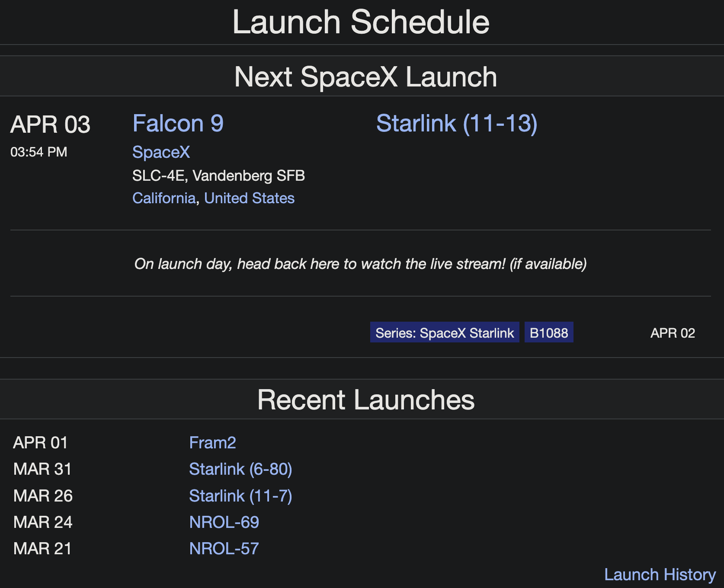Click the 03:54 PM launch time
This screenshot has height=588, width=724.
tap(39, 152)
